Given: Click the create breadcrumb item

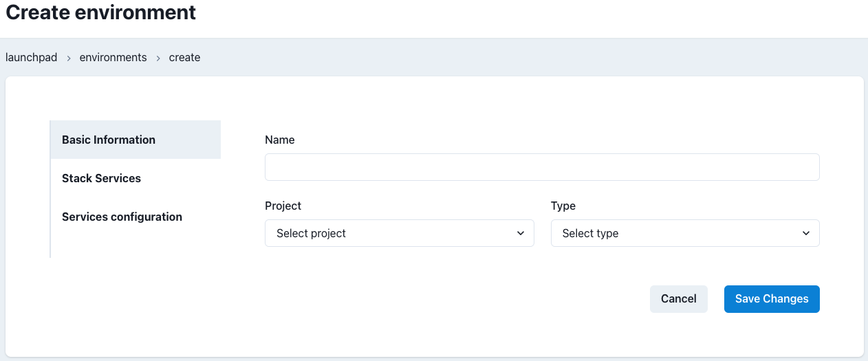Looking at the screenshot, I should [185, 58].
